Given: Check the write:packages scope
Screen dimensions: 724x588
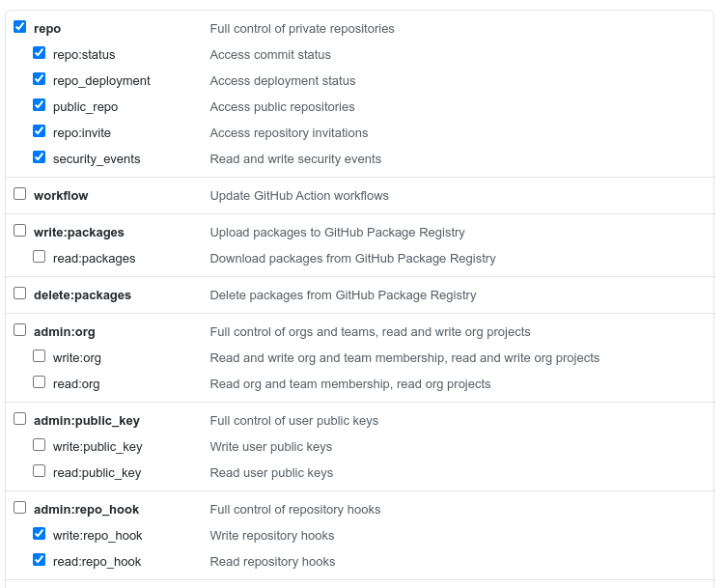Looking at the screenshot, I should (20, 230).
